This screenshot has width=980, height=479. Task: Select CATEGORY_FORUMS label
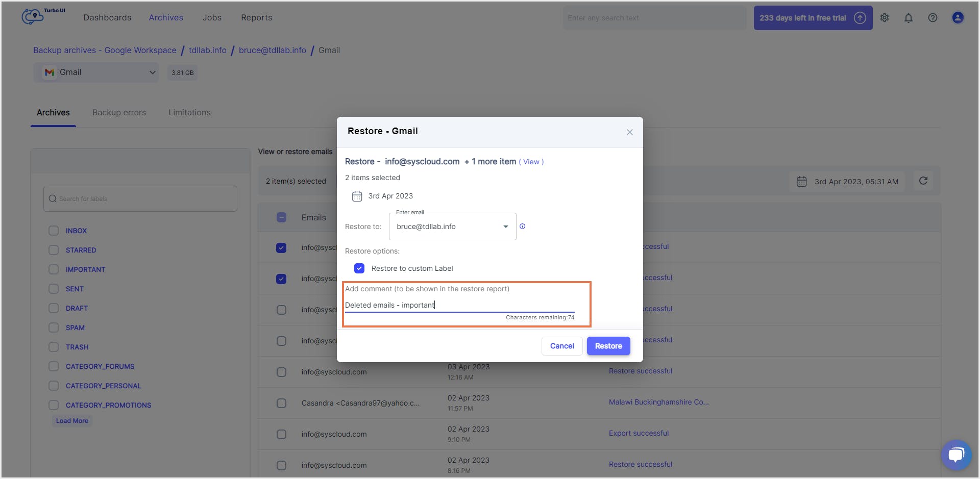pos(100,366)
